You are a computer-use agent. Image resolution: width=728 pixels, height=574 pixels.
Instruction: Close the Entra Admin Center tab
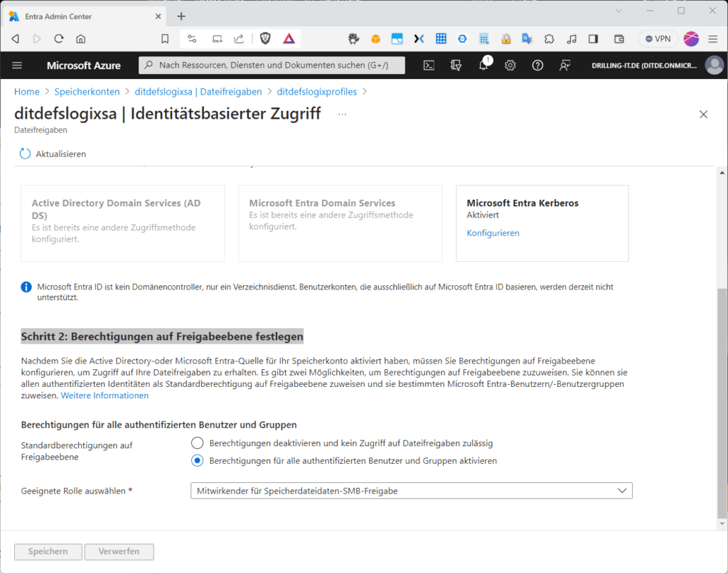[x=158, y=16]
